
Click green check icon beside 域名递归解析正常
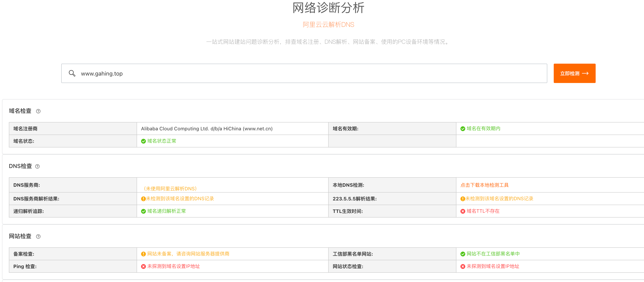pyautogui.click(x=143, y=211)
